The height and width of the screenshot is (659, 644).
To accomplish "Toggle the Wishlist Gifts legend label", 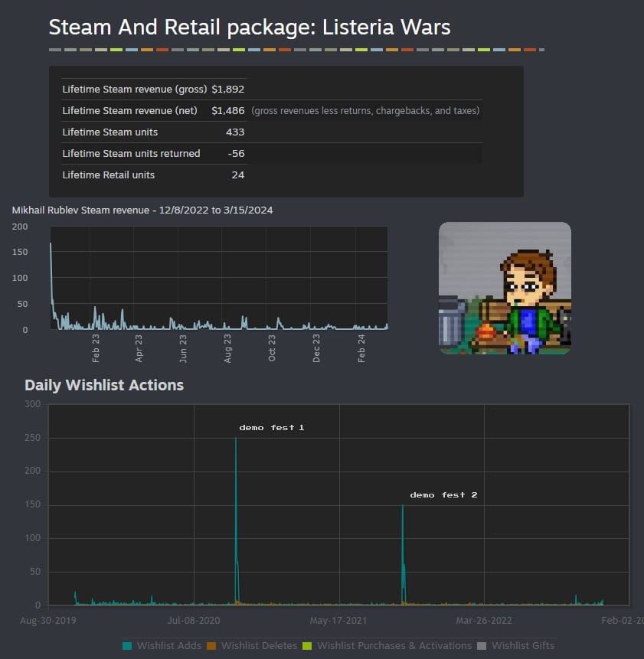I will (x=523, y=645).
